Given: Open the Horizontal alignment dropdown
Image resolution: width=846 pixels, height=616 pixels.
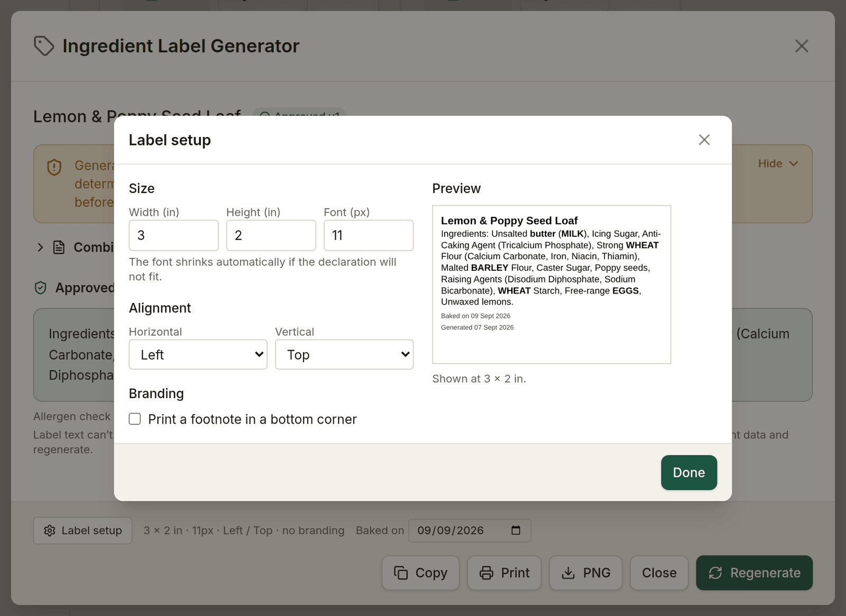Looking at the screenshot, I should [x=198, y=354].
